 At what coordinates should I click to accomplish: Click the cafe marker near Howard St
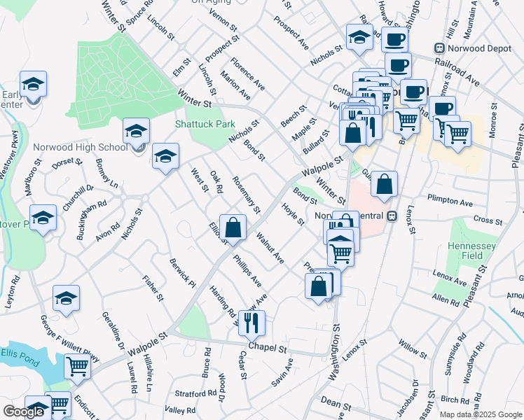coord(394,41)
